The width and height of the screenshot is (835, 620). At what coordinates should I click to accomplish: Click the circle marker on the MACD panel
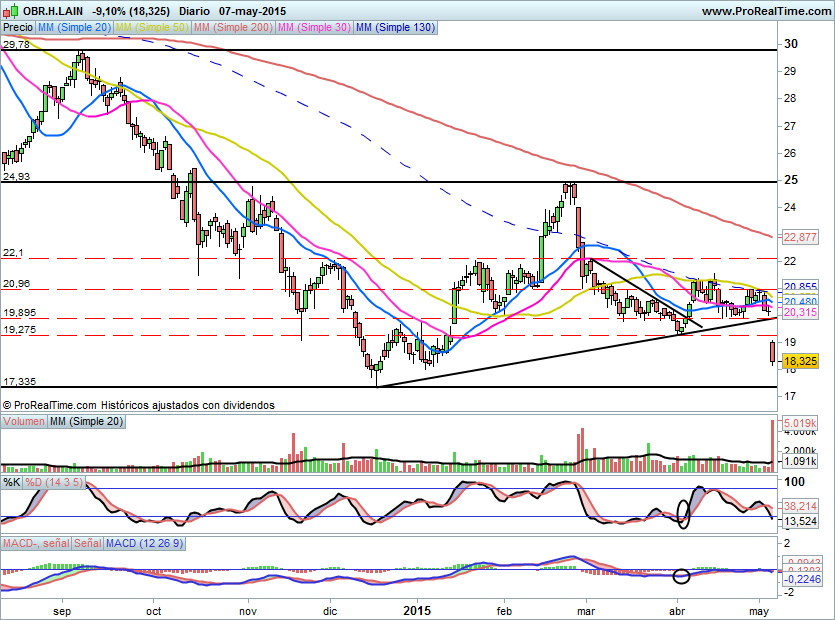pos(681,575)
